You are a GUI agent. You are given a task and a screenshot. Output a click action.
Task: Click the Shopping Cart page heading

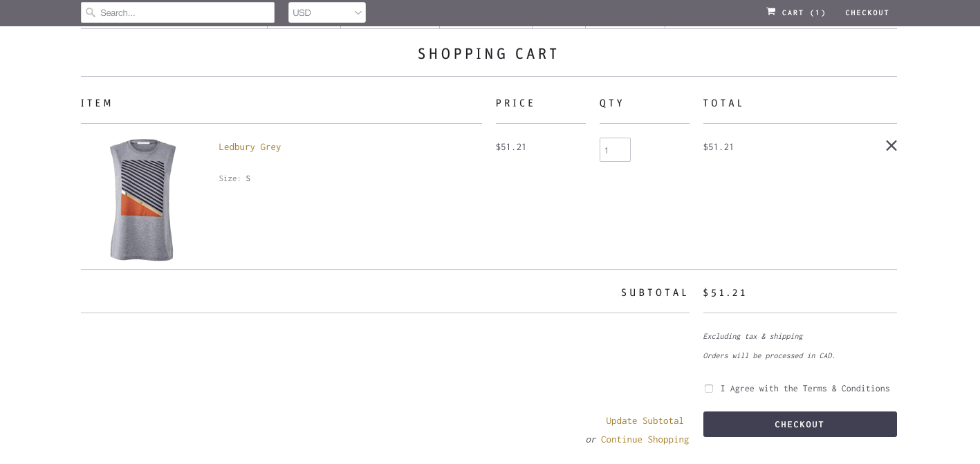(488, 54)
